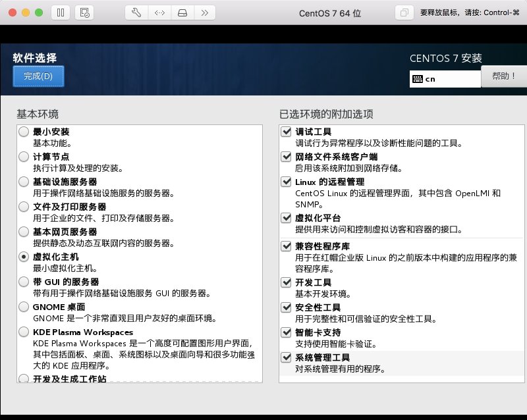Select 虚拟化主机 radio button

pos(24,257)
